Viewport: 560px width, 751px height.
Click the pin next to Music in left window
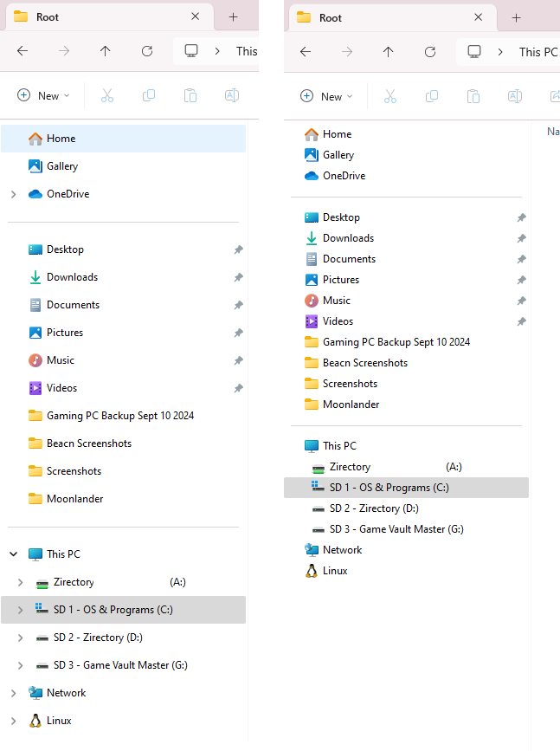[x=238, y=360]
